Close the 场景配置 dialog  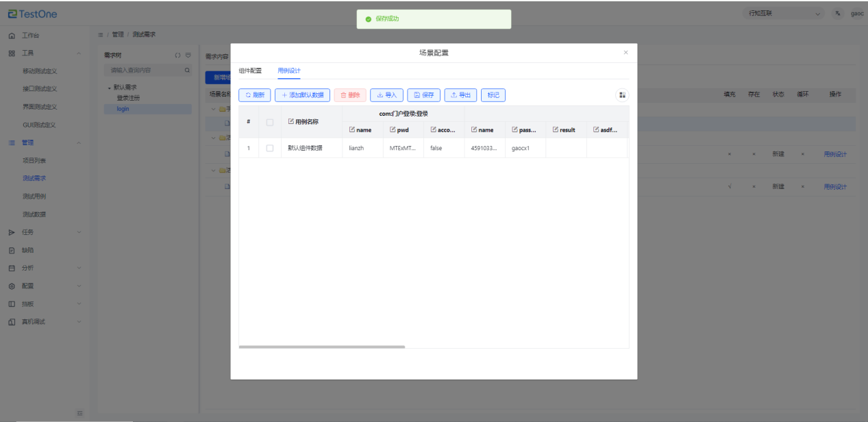625,53
